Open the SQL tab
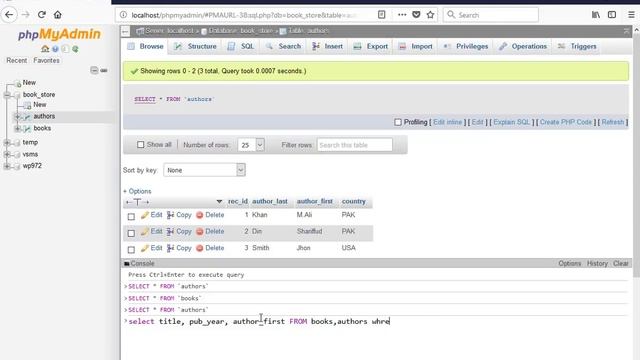The image size is (640, 360). (x=241, y=47)
